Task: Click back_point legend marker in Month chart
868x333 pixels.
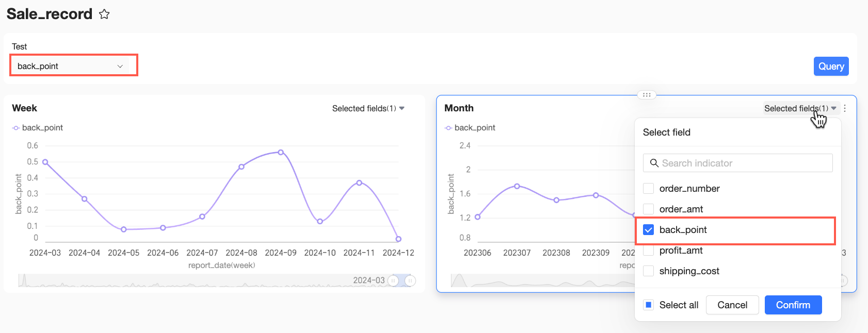Action: 448,128
